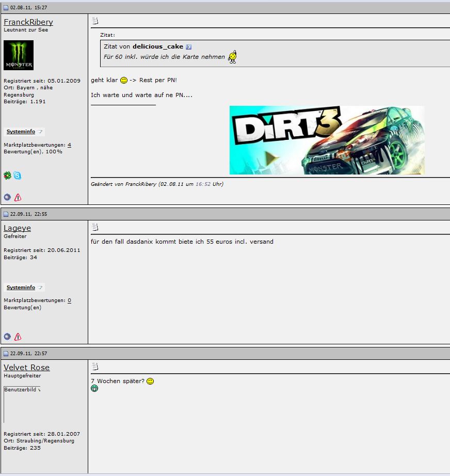Click the post icon of 22.09.11 22:57
This screenshot has width=450, height=476.
point(6,353)
